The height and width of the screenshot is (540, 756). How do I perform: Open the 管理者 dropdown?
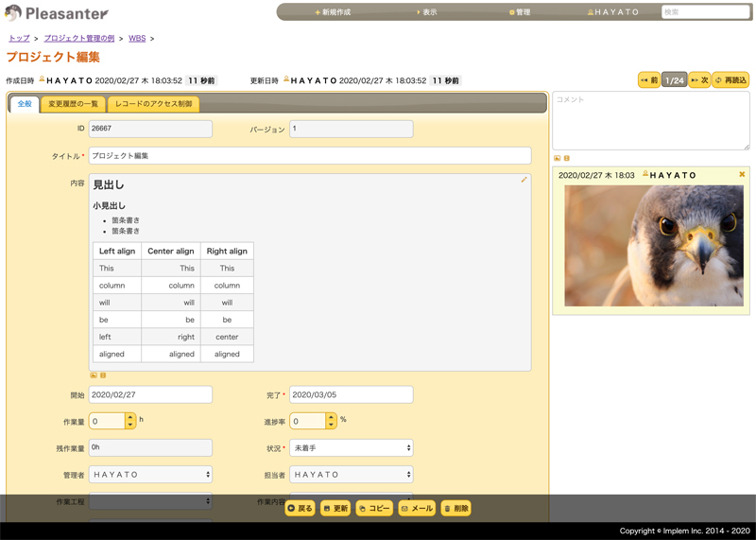(x=150, y=475)
